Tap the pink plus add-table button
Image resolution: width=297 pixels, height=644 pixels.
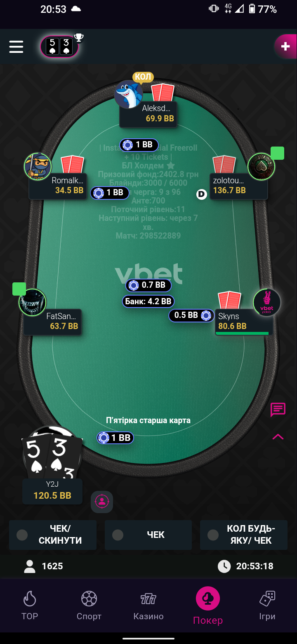point(285,47)
